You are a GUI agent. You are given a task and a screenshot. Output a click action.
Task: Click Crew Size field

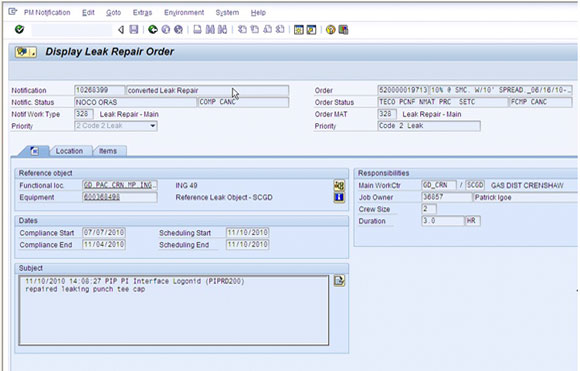[x=429, y=209]
